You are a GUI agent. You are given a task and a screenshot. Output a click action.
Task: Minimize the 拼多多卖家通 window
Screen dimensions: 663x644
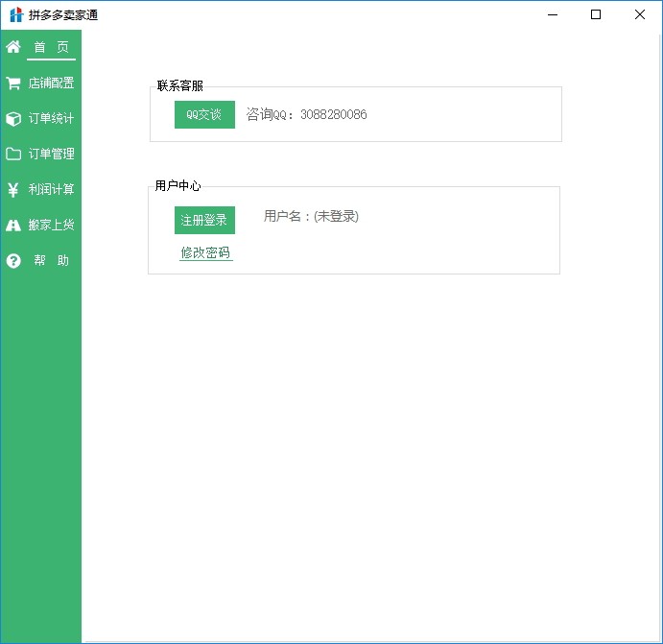coord(553,14)
